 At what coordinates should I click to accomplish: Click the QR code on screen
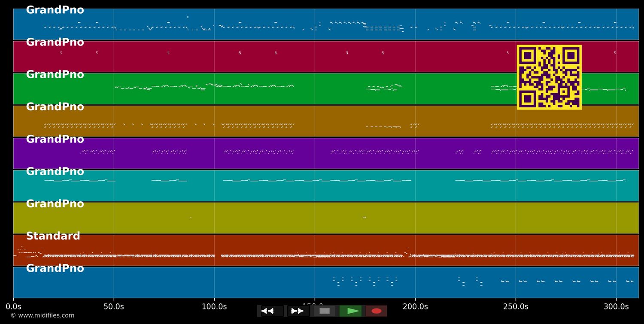[549, 77]
